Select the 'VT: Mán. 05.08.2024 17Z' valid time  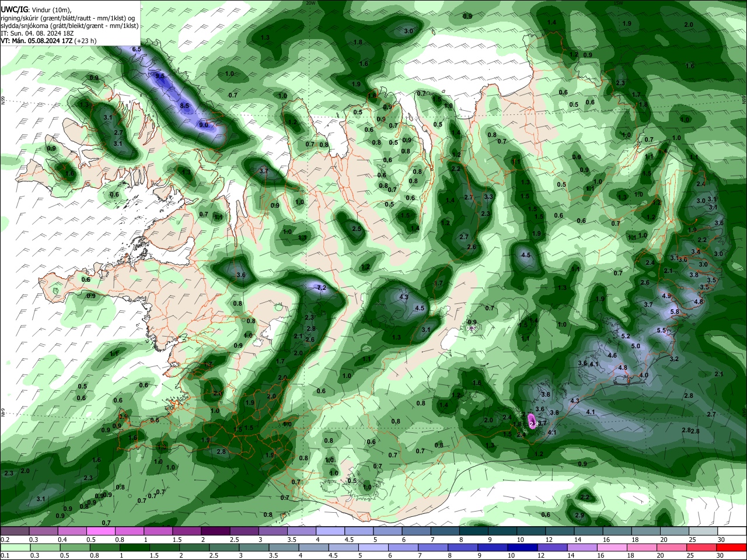click(x=37, y=41)
